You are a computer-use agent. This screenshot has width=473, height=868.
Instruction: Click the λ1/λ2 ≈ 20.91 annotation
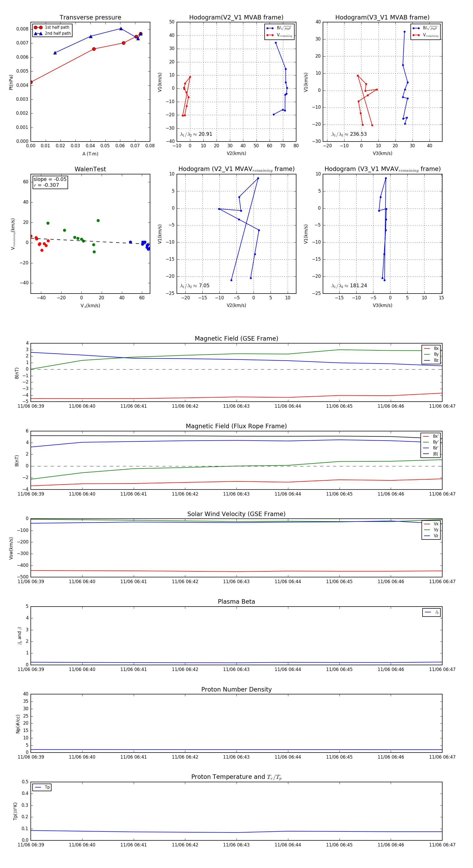[x=196, y=134]
